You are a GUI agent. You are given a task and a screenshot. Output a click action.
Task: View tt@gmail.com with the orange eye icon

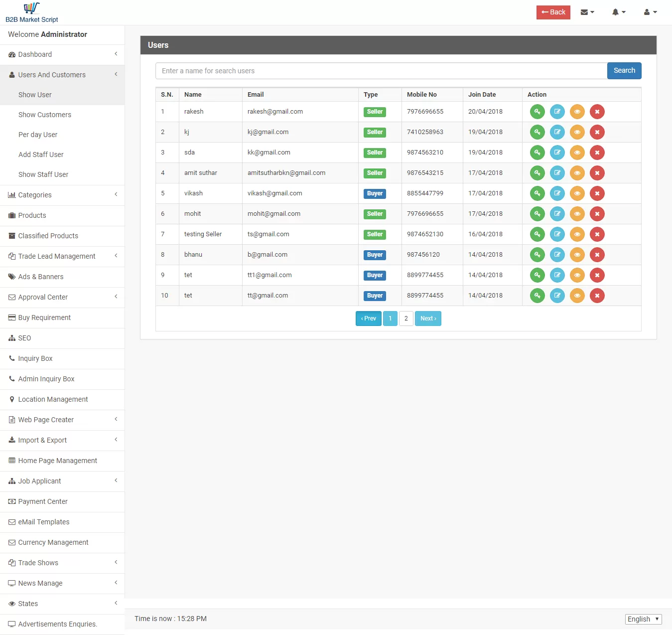click(577, 296)
